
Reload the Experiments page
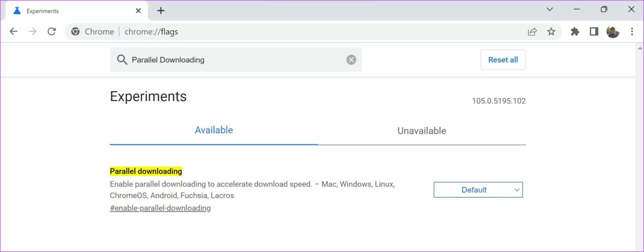point(52,31)
